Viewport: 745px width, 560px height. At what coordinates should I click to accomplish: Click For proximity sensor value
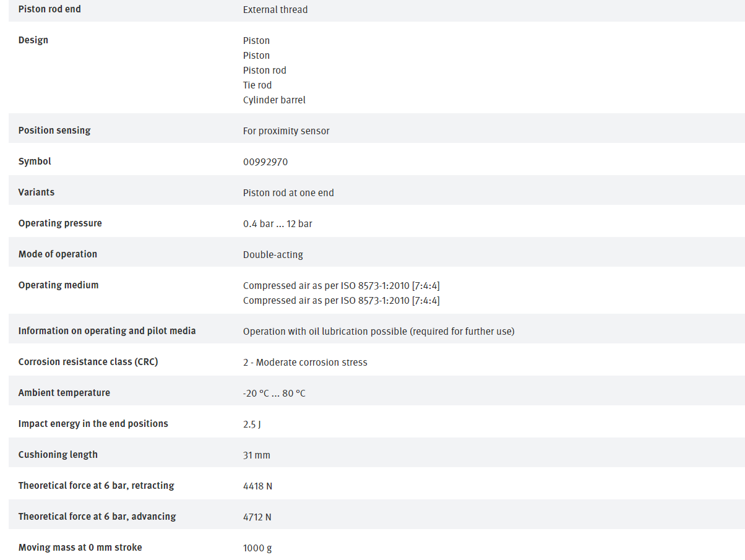point(286,131)
